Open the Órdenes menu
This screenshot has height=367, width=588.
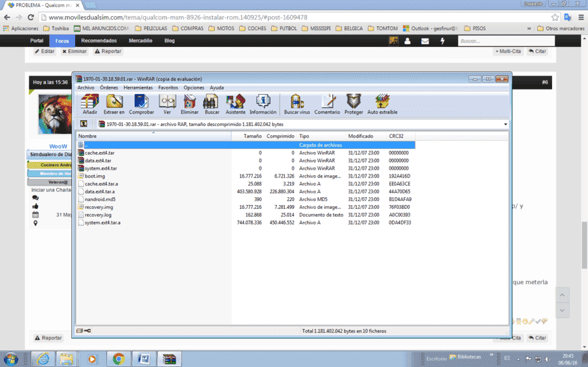pyautogui.click(x=108, y=88)
